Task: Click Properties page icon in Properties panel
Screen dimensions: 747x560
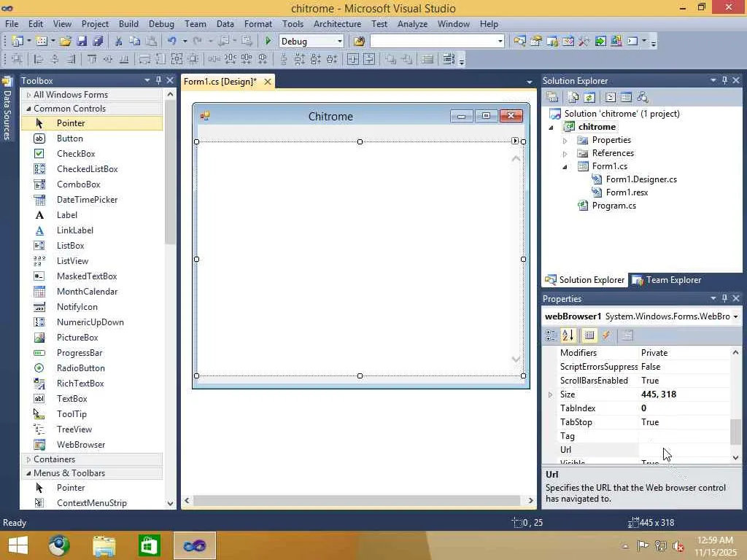Action: [628, 335]
